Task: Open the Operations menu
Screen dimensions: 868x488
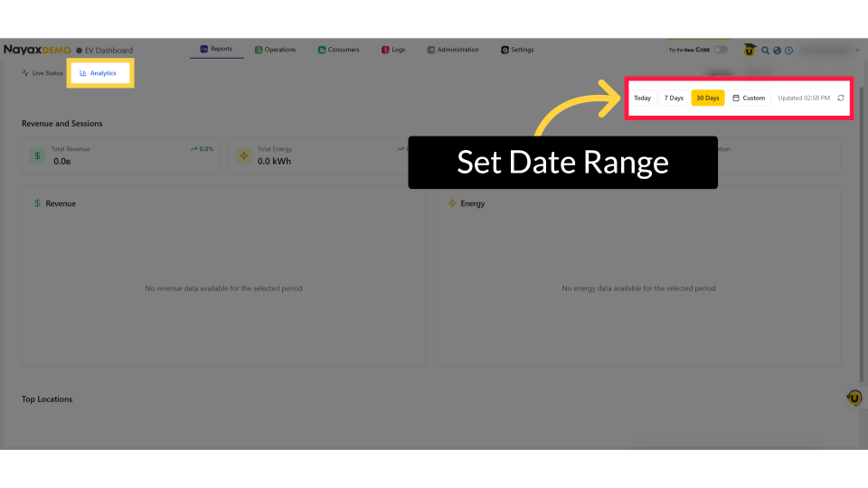Action: 275,50
